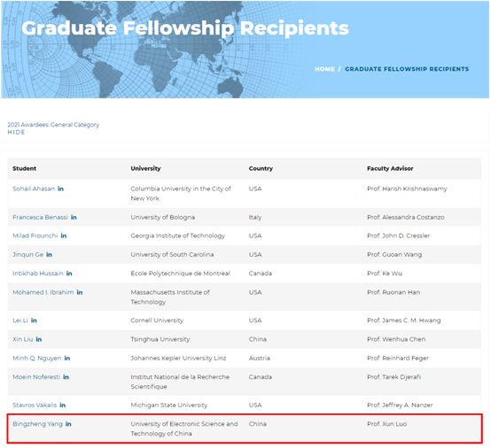The width and height of the screenshot is (491, 448).
Task: Select Graduate Fellowship Recipients breadcrumb item
Action: tap(407, 69)
